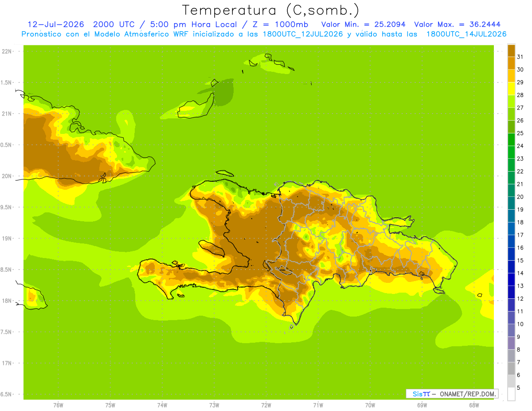Pick the gold swatch between 29 and 30
This screenshot has width=532, height=411.
pyautogui.click(x=511, y=76)
